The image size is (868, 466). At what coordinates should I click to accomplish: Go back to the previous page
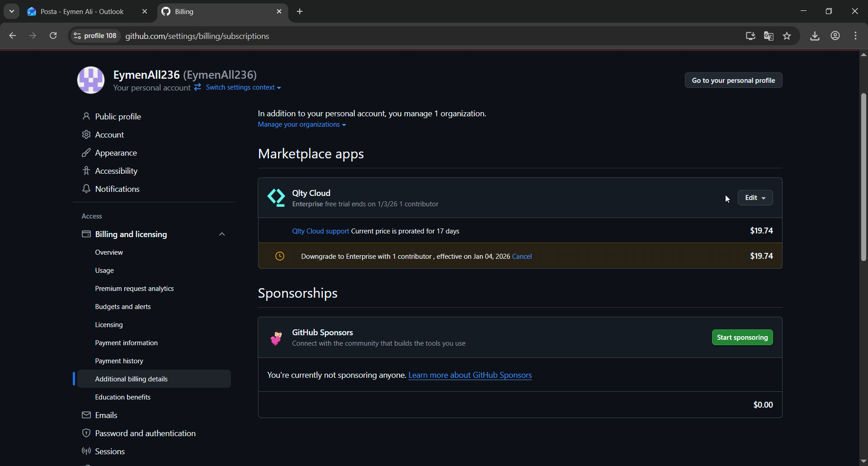click(12, 36)
